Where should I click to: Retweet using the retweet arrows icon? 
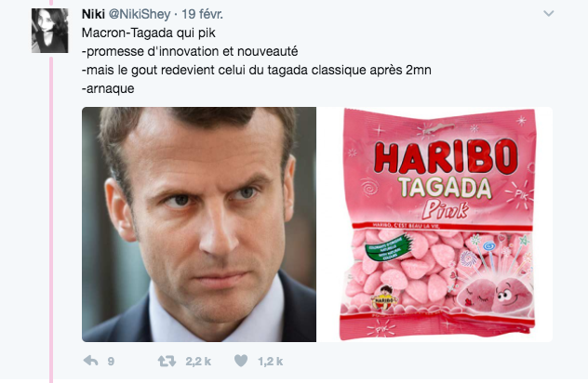tap(167, 361)
